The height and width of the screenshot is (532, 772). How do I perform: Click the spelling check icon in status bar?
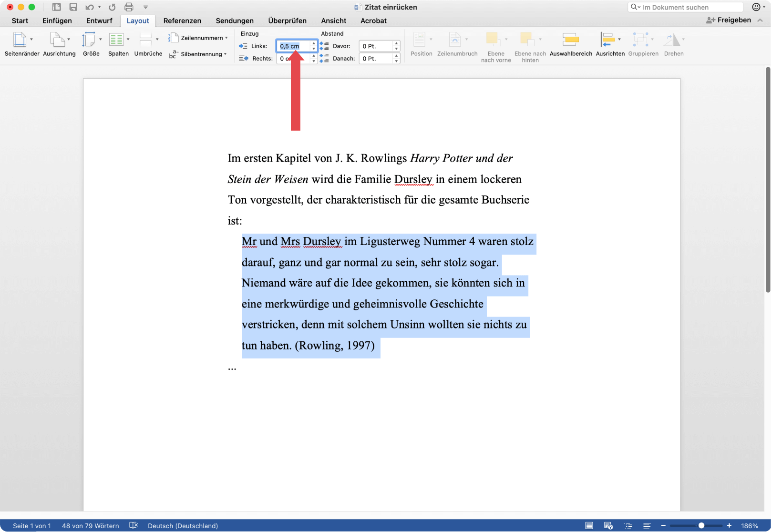tap(134, 525)
